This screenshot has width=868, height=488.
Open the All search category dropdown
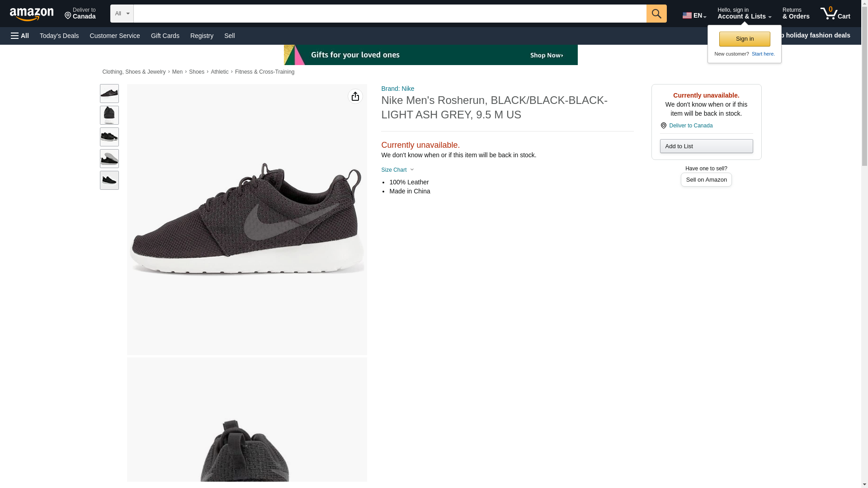coord(122,14)
